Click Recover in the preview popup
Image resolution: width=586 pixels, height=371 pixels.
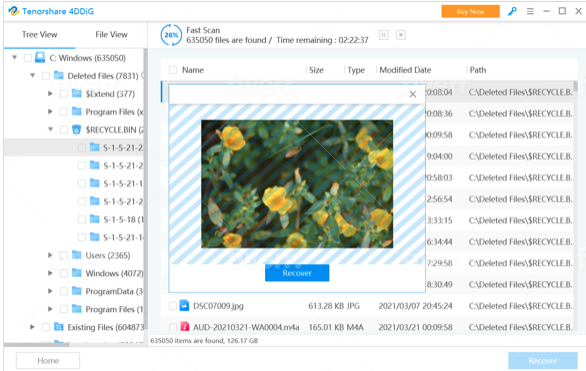pyautogui.click(x=297, y=273)
